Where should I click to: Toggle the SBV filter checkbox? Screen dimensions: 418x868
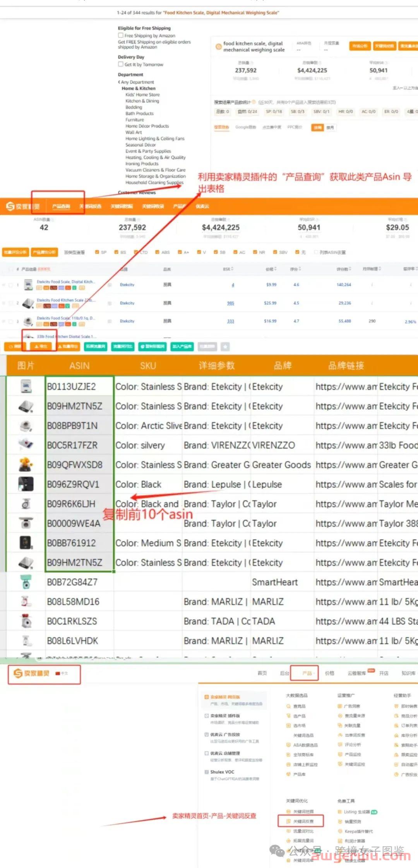pos(275,252)
